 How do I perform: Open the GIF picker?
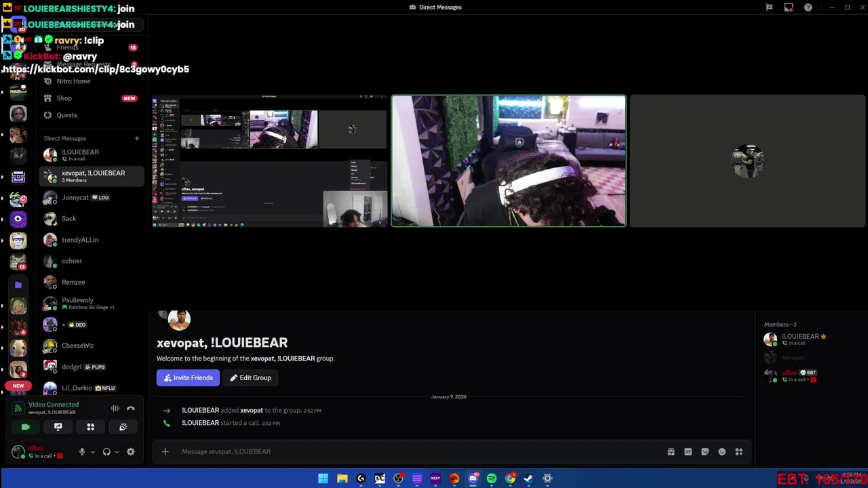pyautogui.click(x=688, y=451)
